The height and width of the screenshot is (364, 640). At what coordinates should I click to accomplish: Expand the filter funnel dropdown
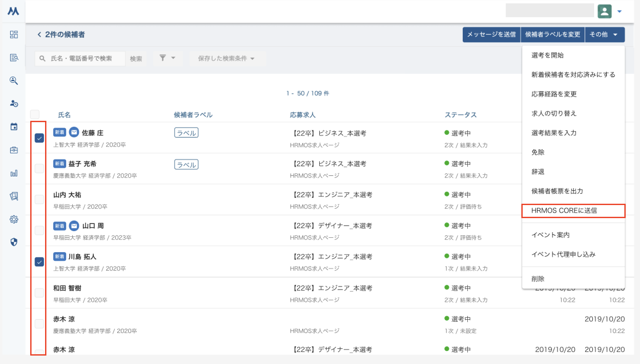[167, 58]
